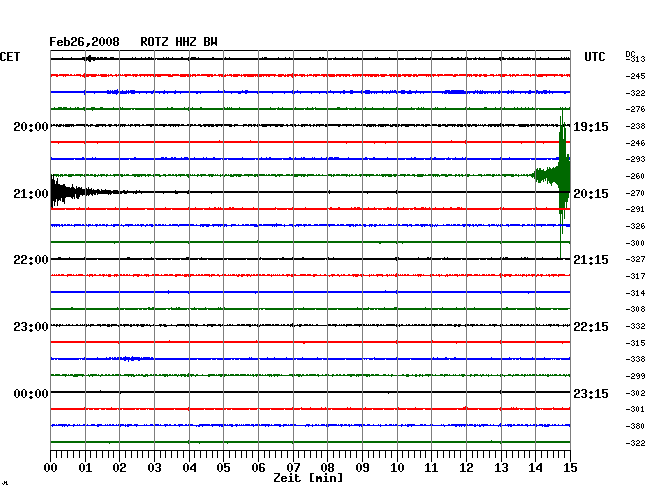Click the small blue disturbance on the trace below 23:00
The image size is (650, 494).
click(x=133, y=358)
